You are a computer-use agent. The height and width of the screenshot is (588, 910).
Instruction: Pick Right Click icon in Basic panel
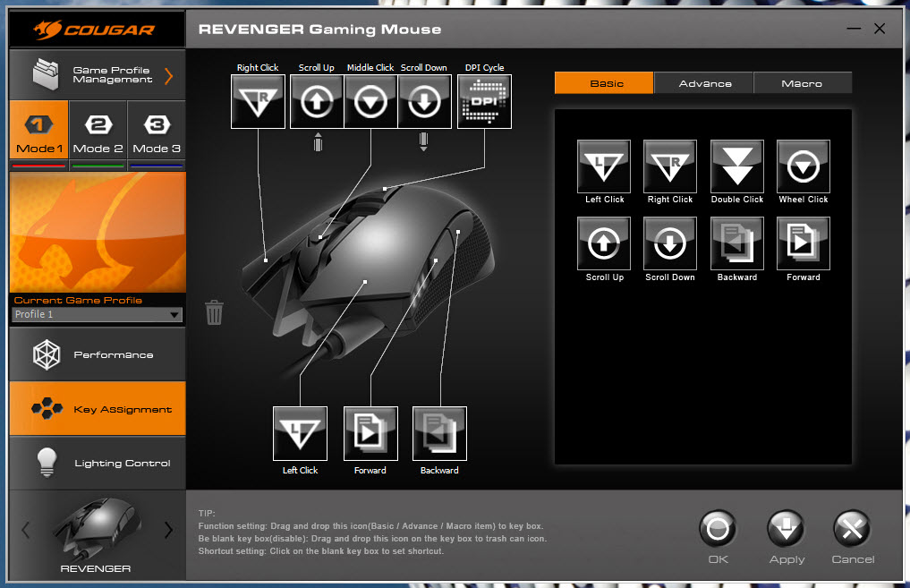point(670,166)
